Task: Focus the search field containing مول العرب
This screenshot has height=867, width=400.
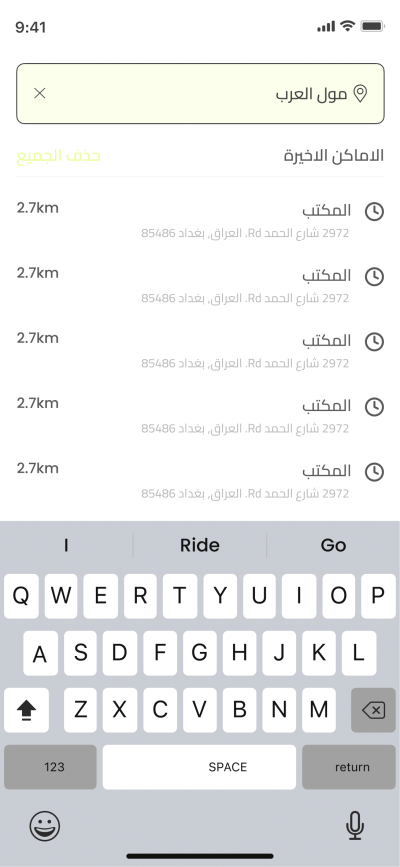Action: 200,93
